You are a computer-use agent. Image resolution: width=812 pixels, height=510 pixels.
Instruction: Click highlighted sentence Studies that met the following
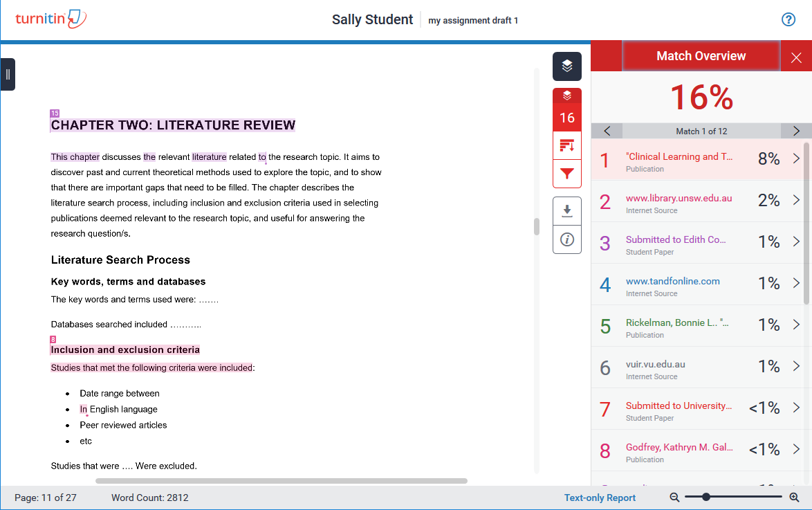[151, 368]
